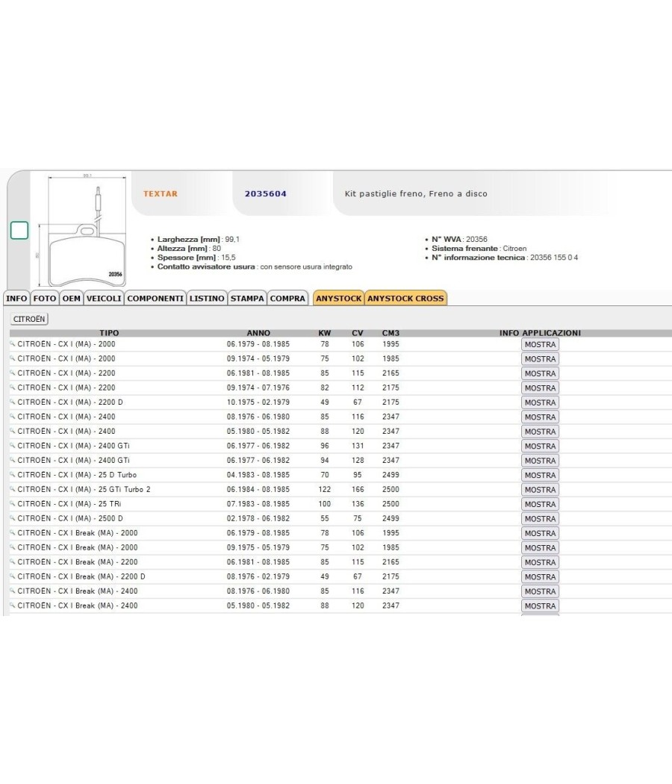Select row text 'CITROËN - CX I (MA) - 25 TRi'
The width and height of the screenshot is (672, 784).
[69, 503]
